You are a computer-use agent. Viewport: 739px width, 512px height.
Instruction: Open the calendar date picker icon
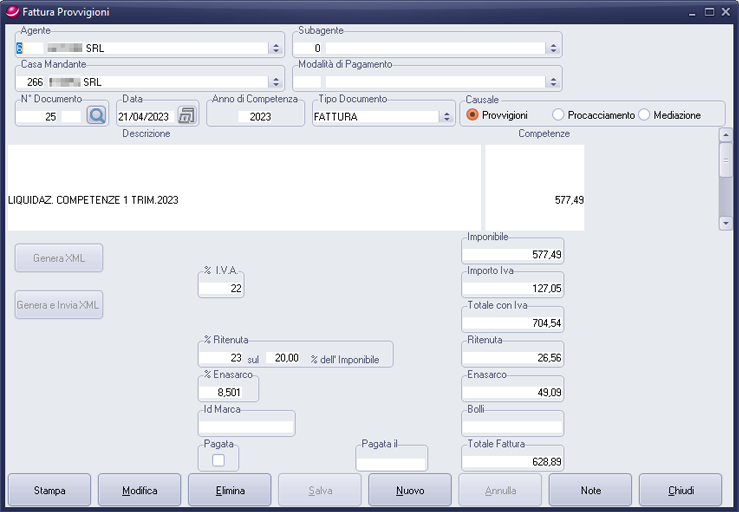[x=186, y=115]
